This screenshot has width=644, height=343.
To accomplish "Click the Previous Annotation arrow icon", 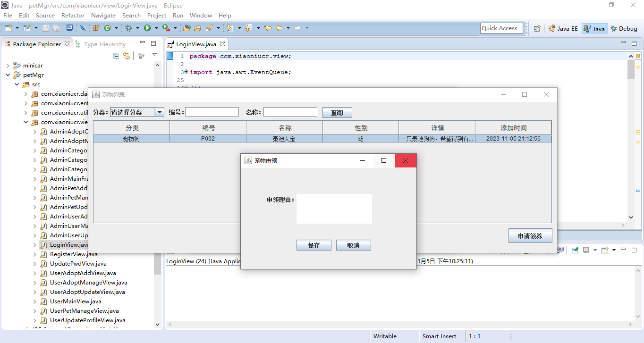I will click(x=248, y=28).
